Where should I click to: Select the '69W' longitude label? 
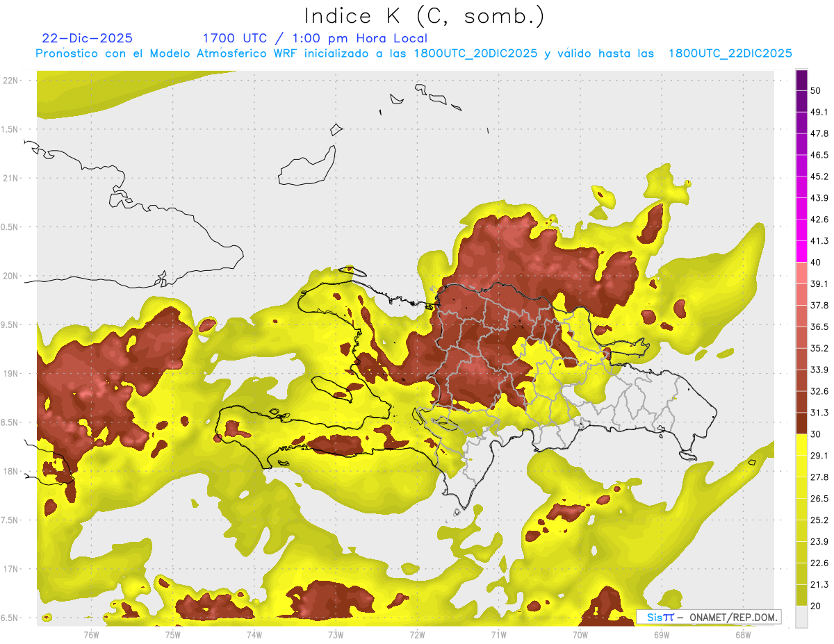(x=661, y=634)
